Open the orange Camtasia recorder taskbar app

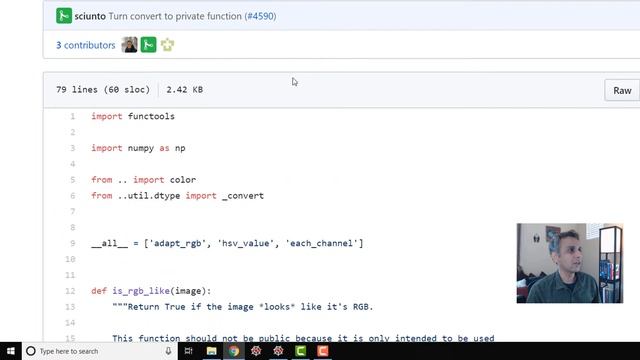[323, 351]
